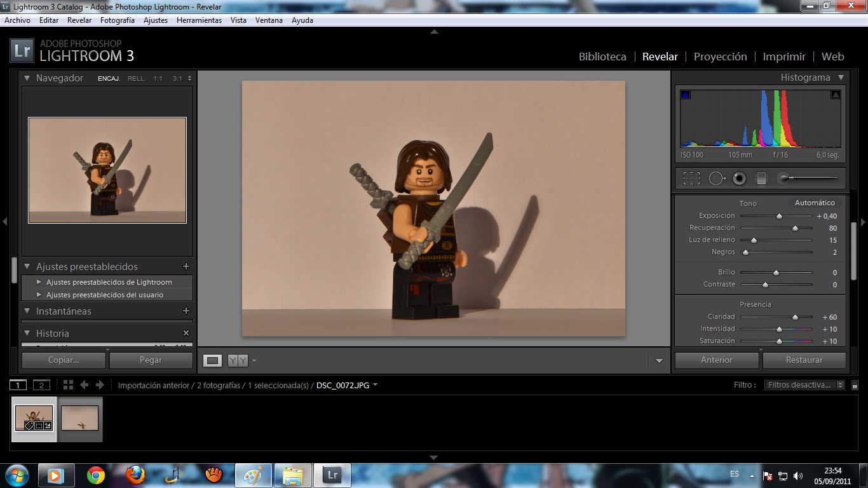
Task: Apply Automático tone adjustment
Action: coord(815,203)
